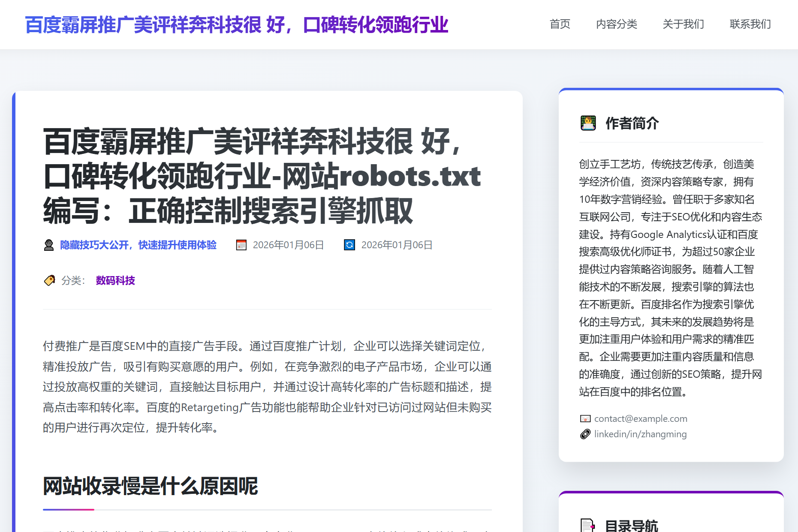The height and width of the screenshot is (532, 798).
Task: Click the author avatar icon beside the article byline
Action: coord(48,245)
